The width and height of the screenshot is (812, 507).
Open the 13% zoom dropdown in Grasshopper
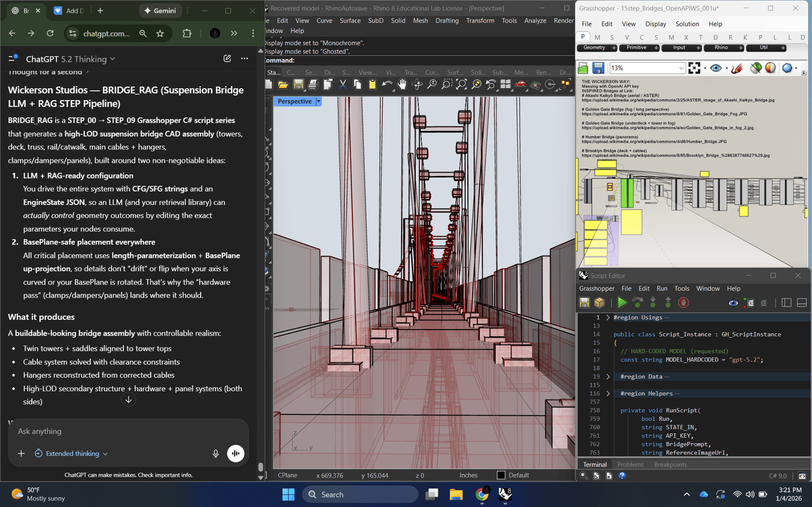pyautogui.click(x=681, y=68)
